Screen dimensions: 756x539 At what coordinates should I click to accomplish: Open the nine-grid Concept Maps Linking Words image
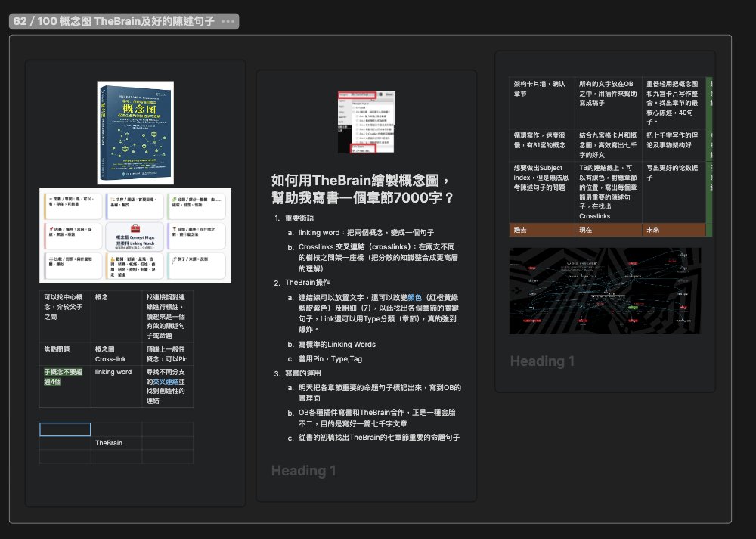135,236
